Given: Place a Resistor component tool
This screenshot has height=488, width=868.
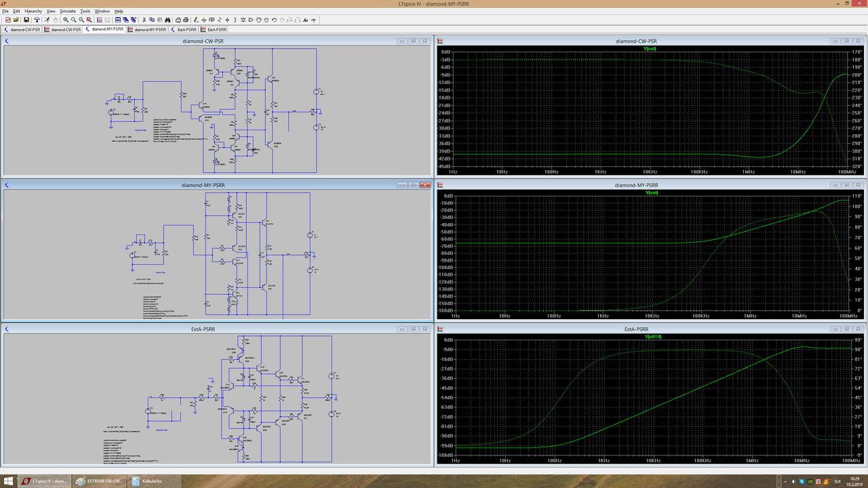Looking at the screenshot, I should point(219,20).
